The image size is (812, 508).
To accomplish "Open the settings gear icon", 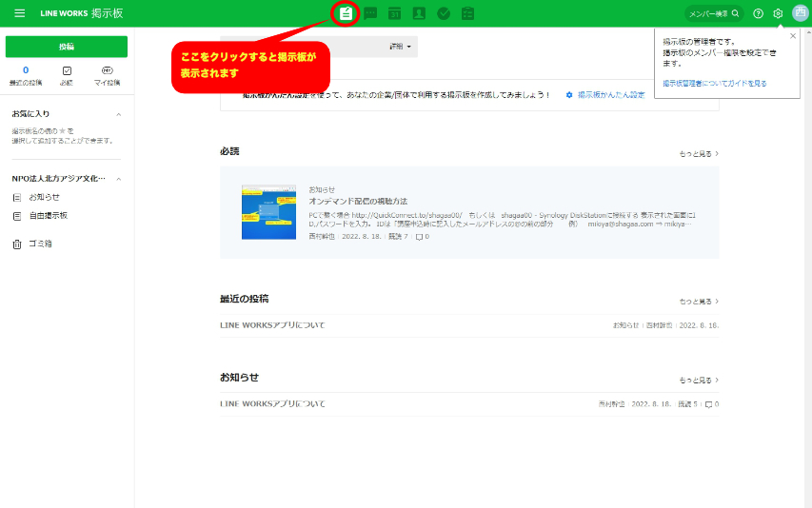I will pos(778,13).
